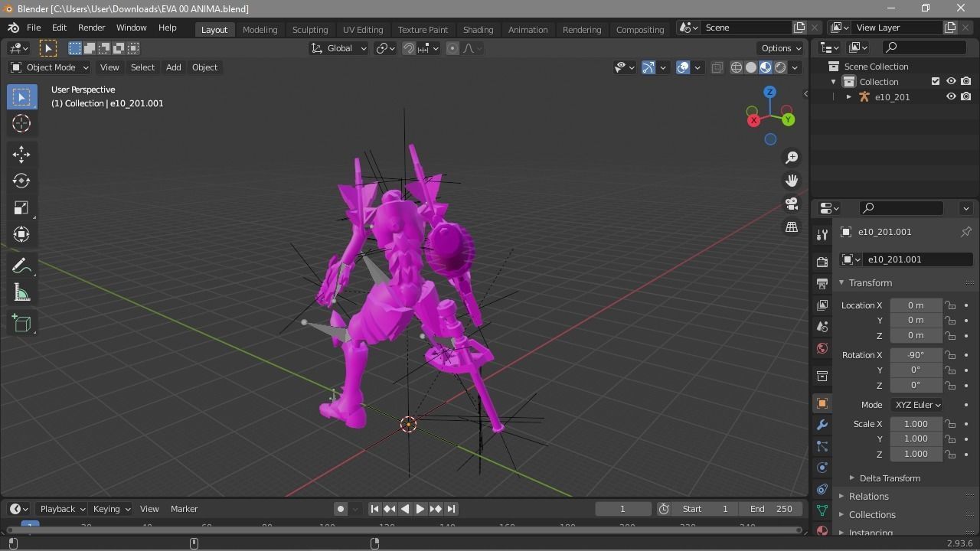
Task: Click the Z axis on navigation gizmo
Action: (769, 92)
